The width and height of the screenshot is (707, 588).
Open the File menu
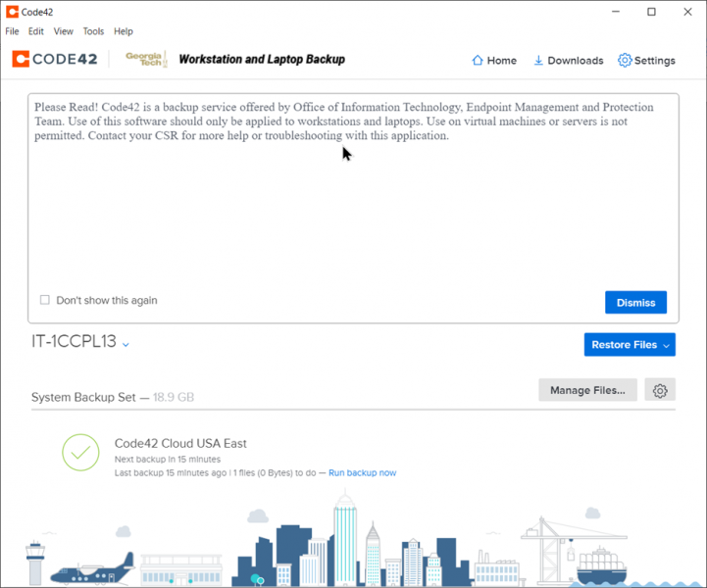12,31
